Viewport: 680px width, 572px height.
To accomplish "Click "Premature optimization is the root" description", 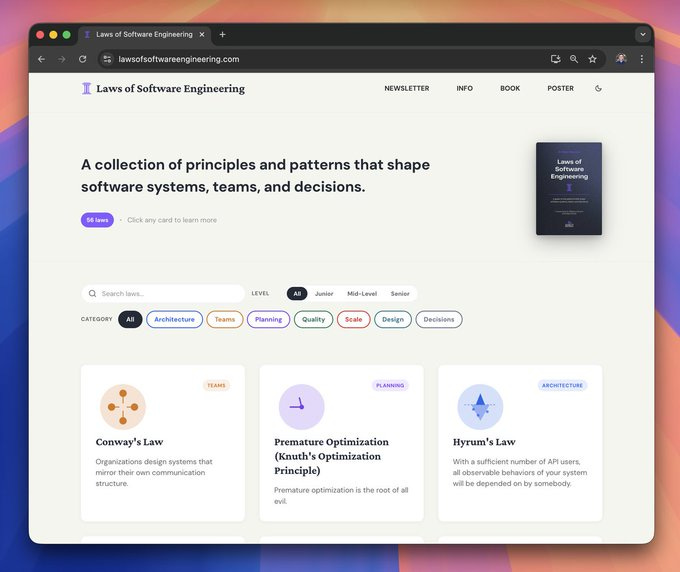I will (x=341, y=495).
